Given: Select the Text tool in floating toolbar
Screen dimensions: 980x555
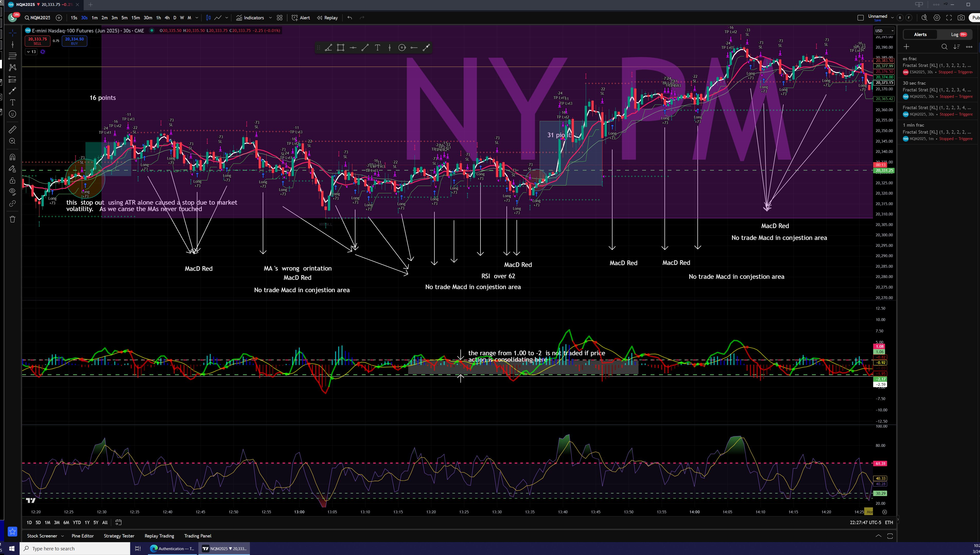Looking at the screenshot, I should tap(377, 48).
